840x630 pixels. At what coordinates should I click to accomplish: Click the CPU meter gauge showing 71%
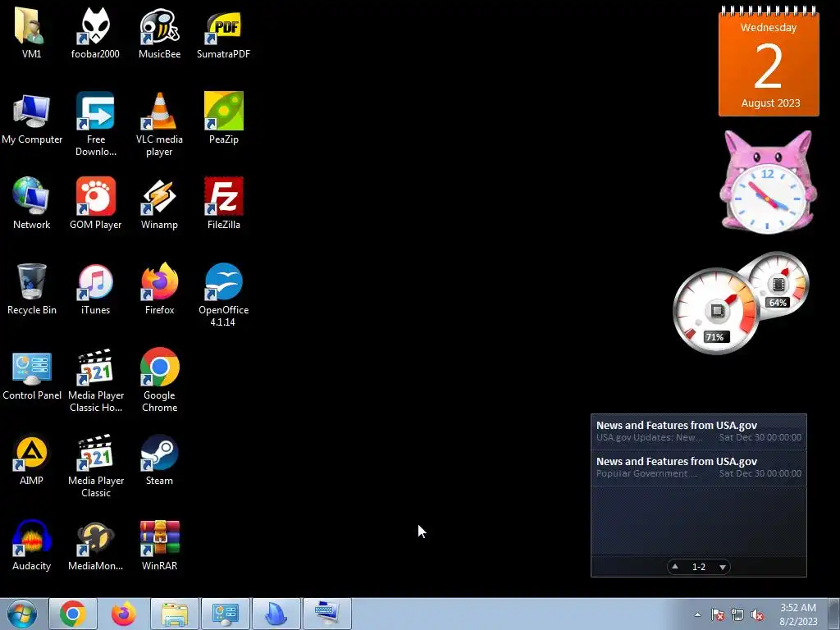[x=715, y=311]
